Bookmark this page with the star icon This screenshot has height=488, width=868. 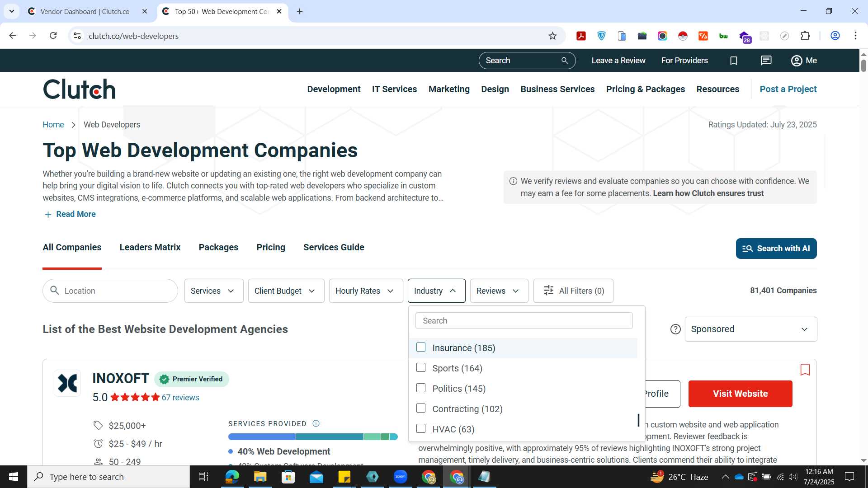pos(552,36)
